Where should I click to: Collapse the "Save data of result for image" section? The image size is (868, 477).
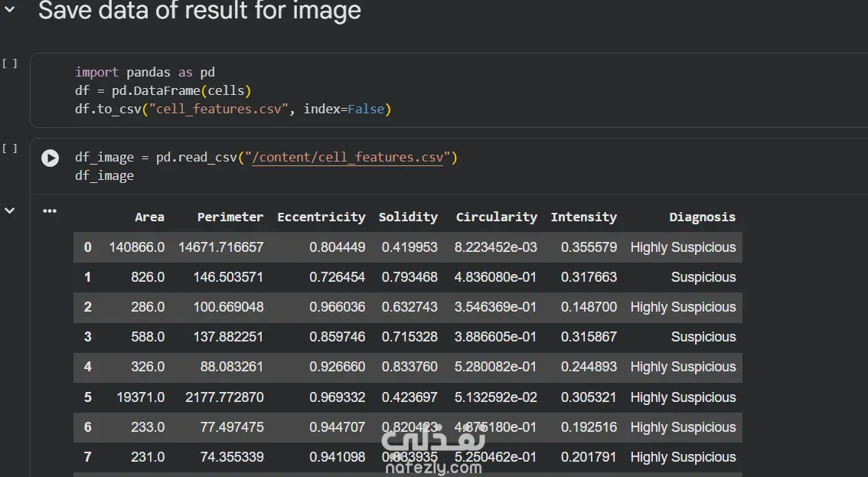click(10, 10)
